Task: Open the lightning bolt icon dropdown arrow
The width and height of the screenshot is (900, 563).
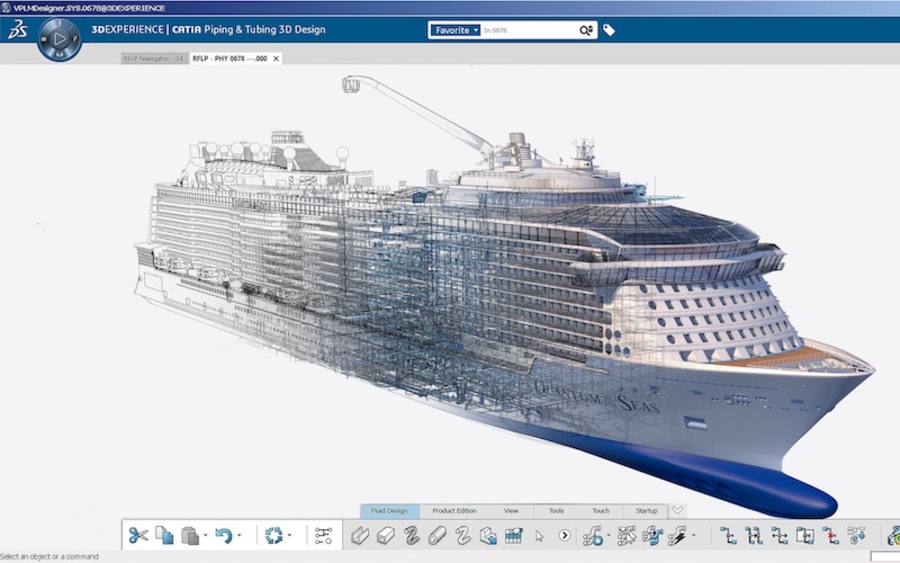Action: point(693,536)
